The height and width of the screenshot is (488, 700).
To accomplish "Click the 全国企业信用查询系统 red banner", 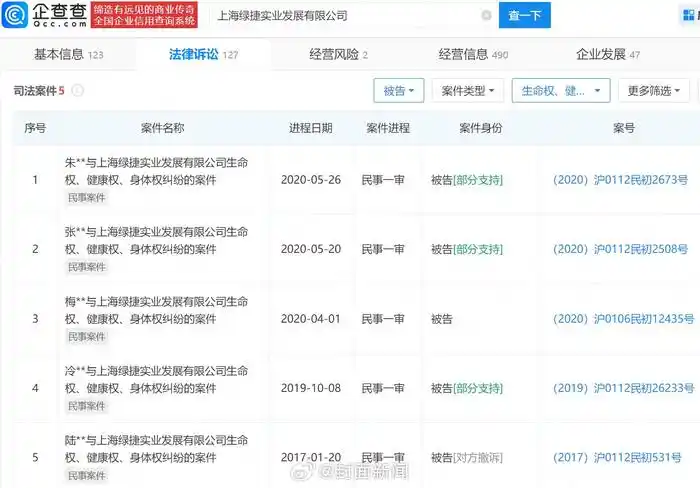I will 145,22.
